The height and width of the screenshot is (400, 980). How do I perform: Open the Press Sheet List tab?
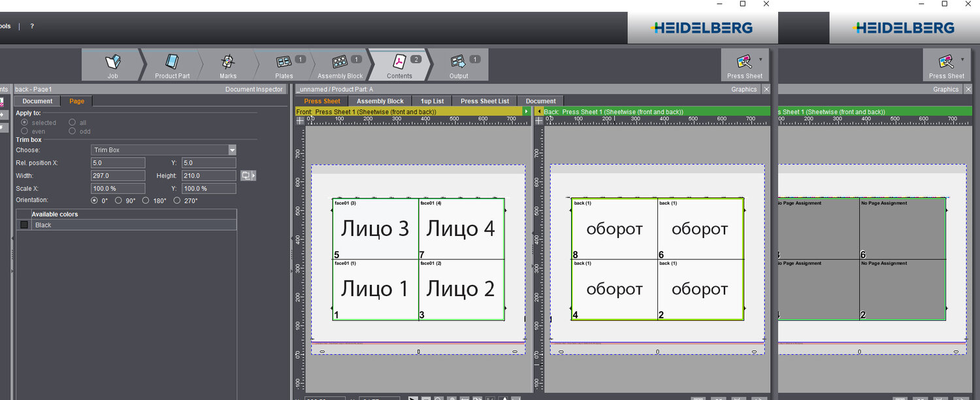click(x=485, y=101)
